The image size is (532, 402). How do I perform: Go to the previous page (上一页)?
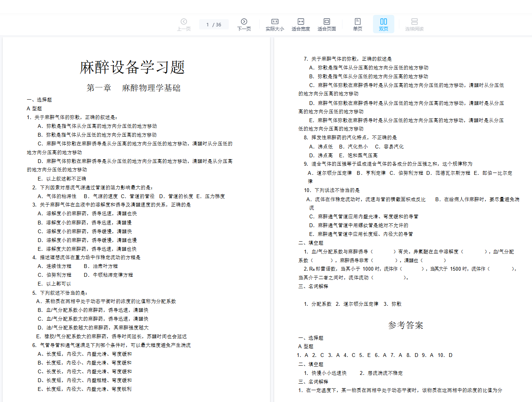183,24
